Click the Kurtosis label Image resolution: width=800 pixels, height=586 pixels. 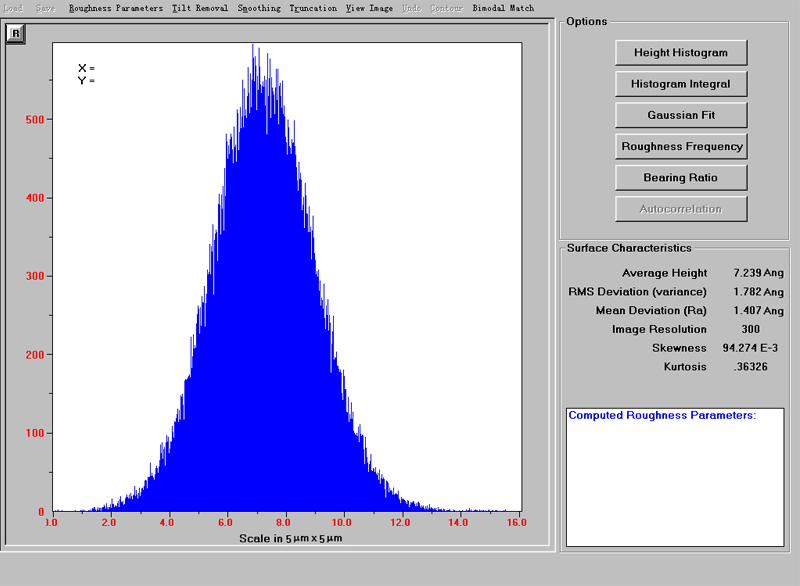click(685, 367)
